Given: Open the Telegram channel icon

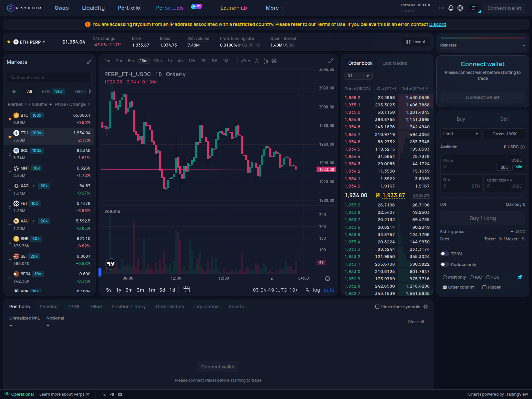Looking at the screenshot, I should coord(112,394).
